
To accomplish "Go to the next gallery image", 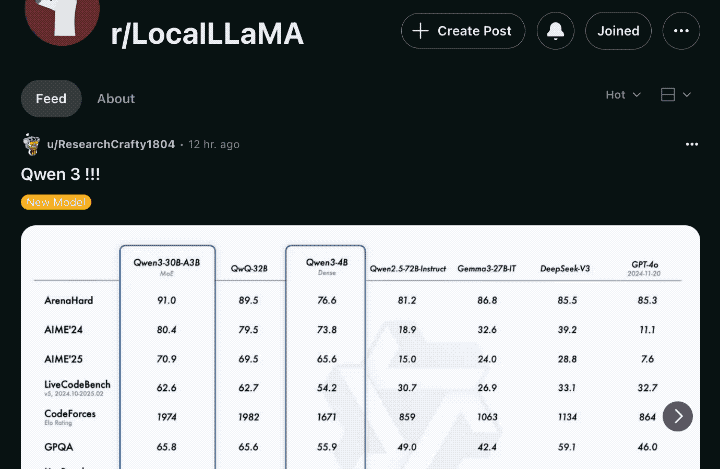I will coord(678,416).
